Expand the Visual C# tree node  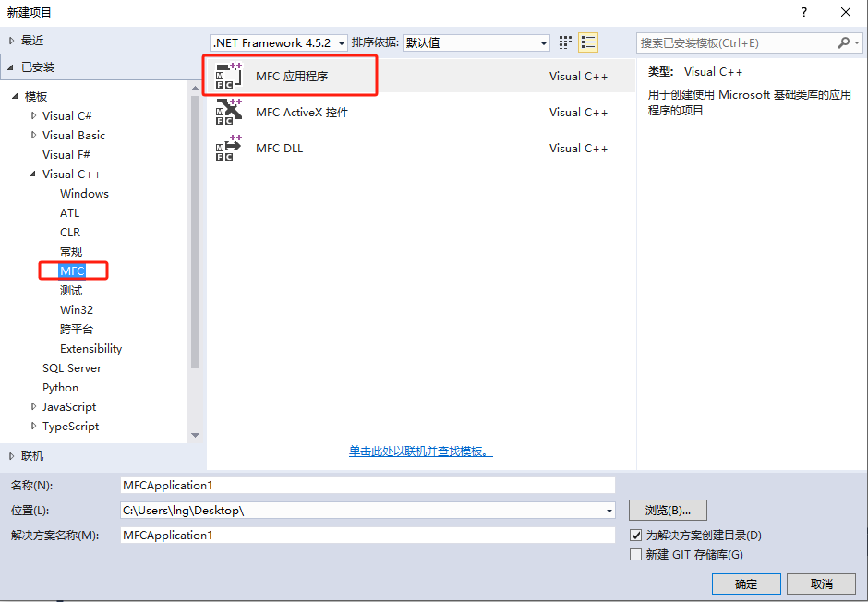[34, 115]
